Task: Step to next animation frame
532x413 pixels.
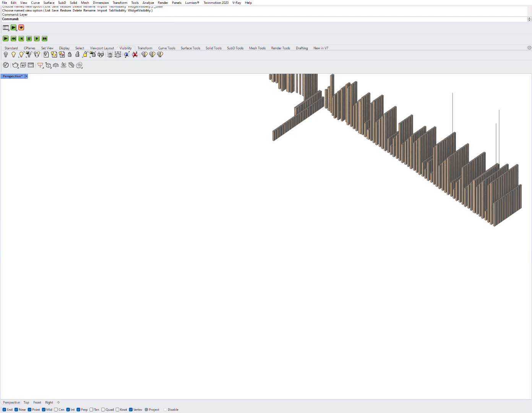Action: tap(37, 39)
